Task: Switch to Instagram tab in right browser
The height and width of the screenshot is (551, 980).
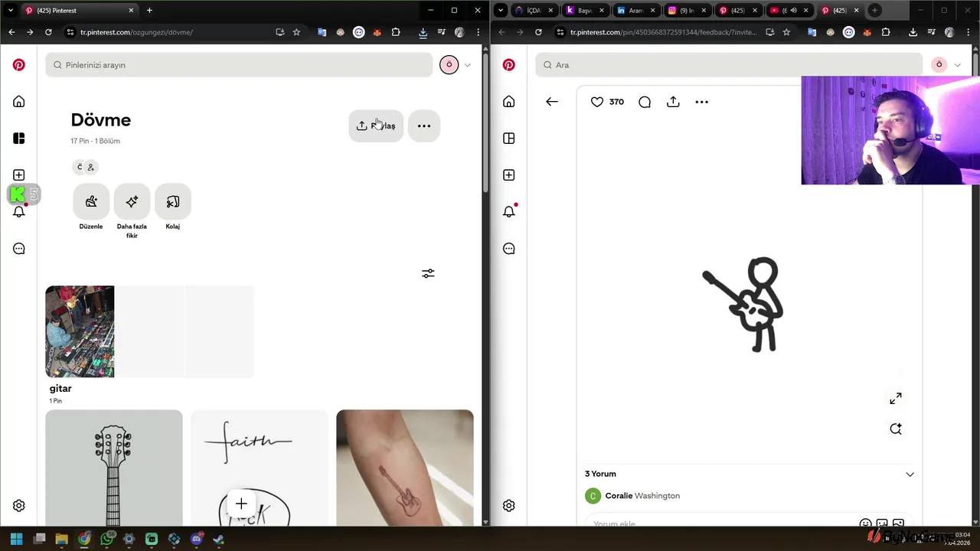Action: pos(682,11)
